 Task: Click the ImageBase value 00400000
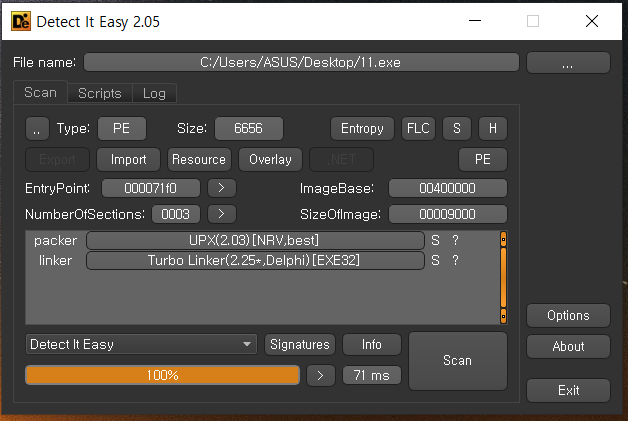(x=447, y=188)
